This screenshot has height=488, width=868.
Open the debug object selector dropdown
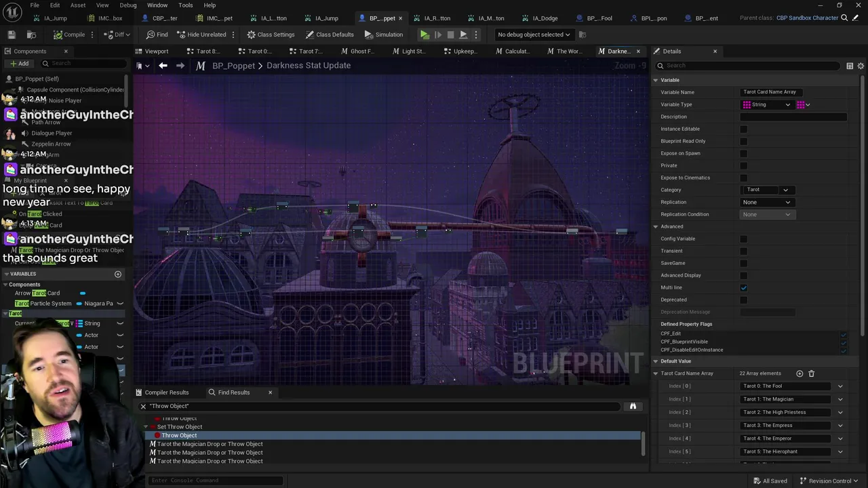534,35
